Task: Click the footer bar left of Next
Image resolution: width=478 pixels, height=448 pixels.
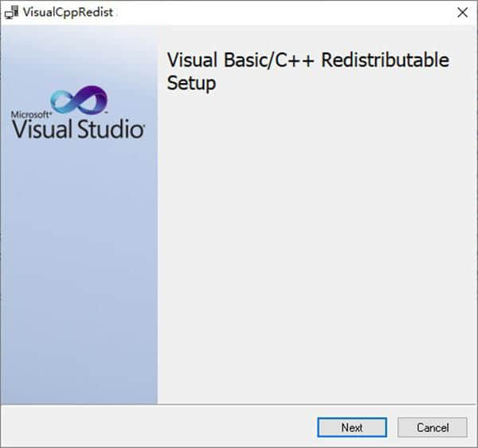Action: [x=159, y=427]
